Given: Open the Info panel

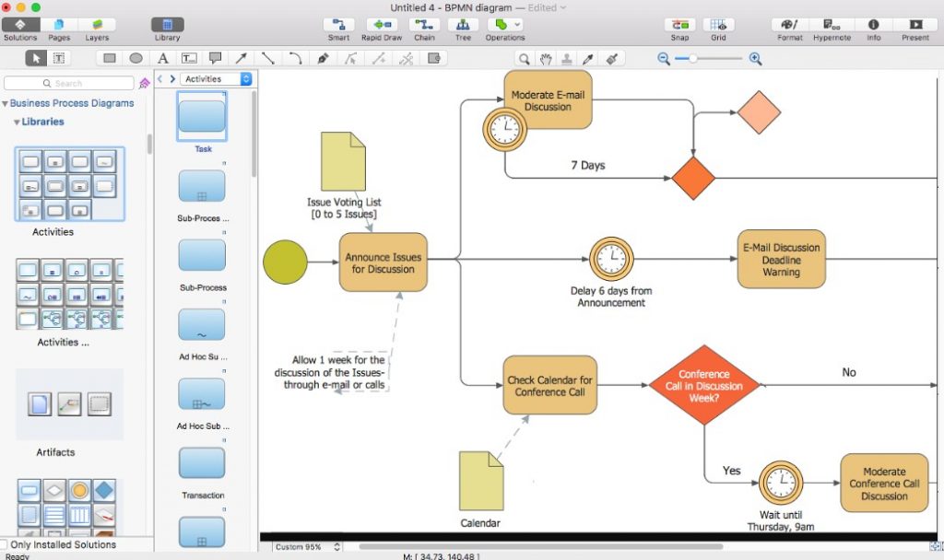Looking at the screenshot, I should 874,25.
